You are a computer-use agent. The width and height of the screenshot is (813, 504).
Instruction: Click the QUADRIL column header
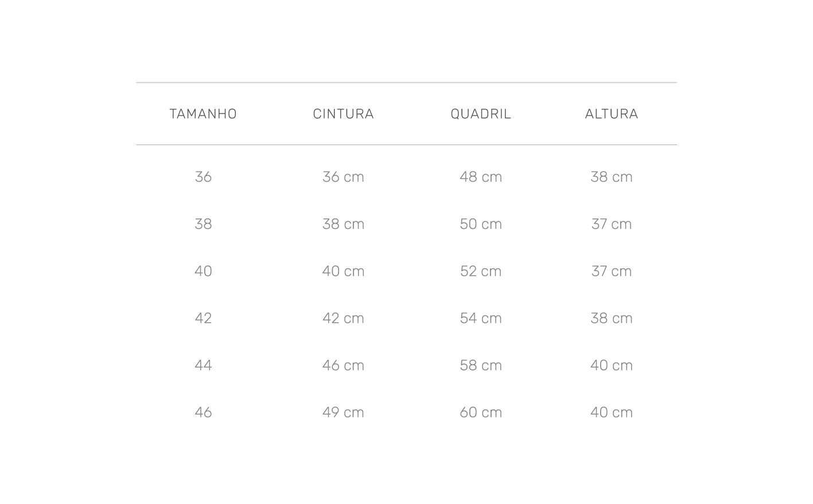pyautogui.click(x=481, y=114)
